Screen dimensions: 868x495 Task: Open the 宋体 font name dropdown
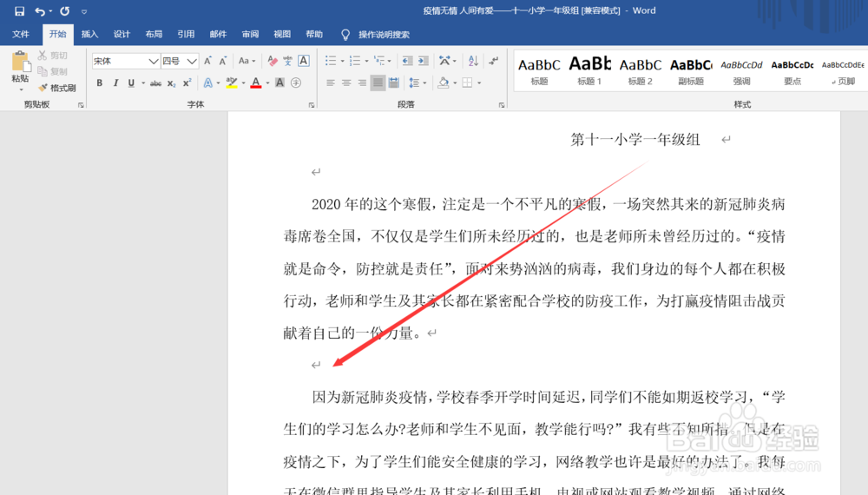154,61
